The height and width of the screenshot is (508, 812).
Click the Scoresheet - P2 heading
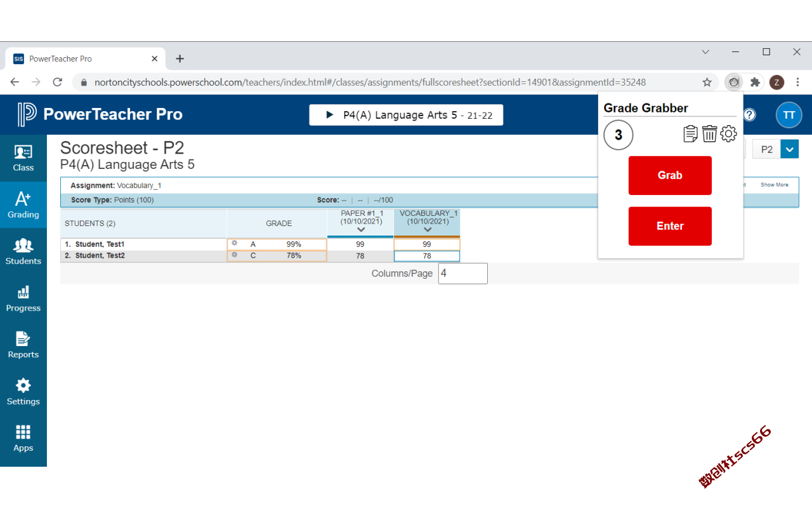click(122, 148)
